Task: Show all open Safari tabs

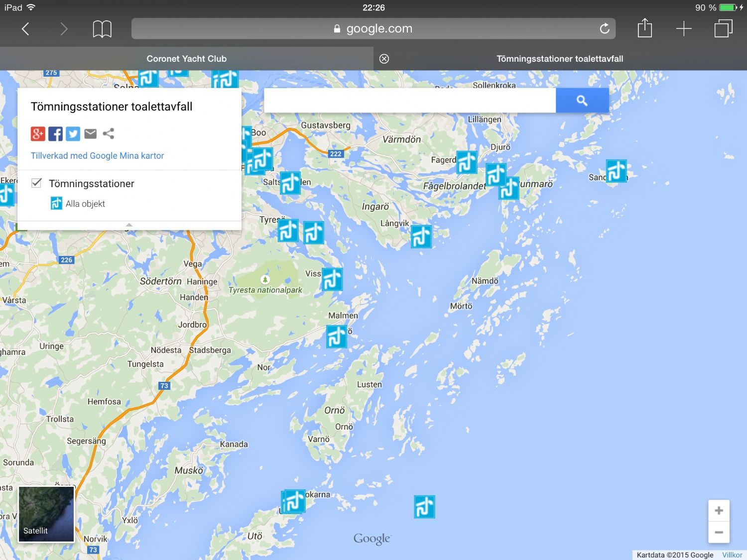Action: [723, 28]
